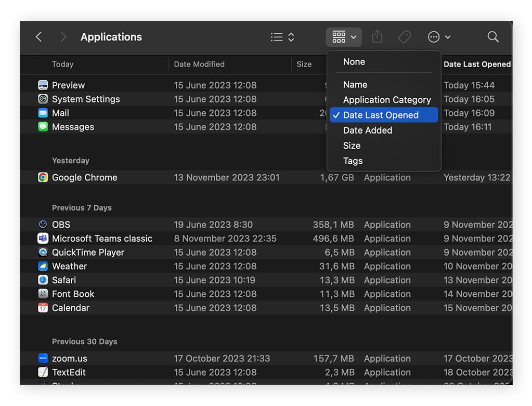This screenshot has width=532, height=406.
Task: Select the Microsoft Teams classic name
Action: point(102,239)
